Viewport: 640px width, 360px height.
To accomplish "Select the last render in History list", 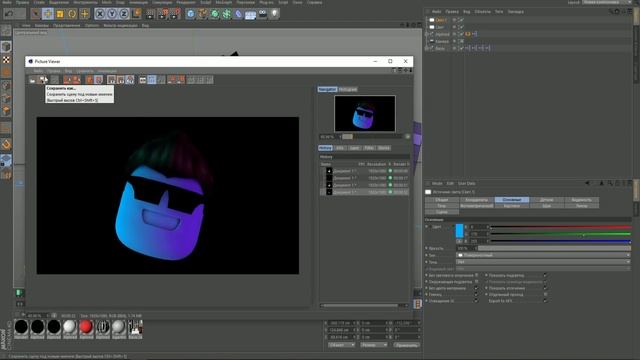I will [x=364, y=192].
